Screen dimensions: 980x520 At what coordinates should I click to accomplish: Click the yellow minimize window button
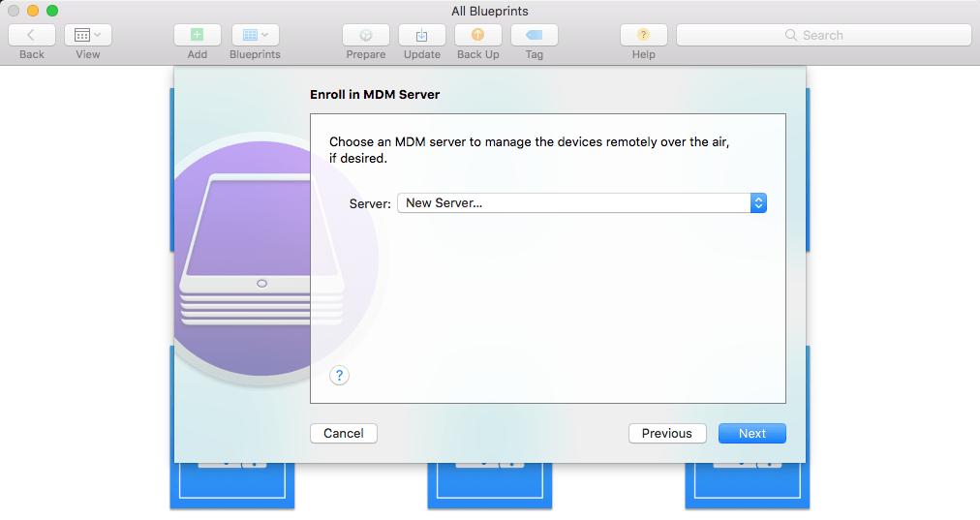(x=33, y=11)
